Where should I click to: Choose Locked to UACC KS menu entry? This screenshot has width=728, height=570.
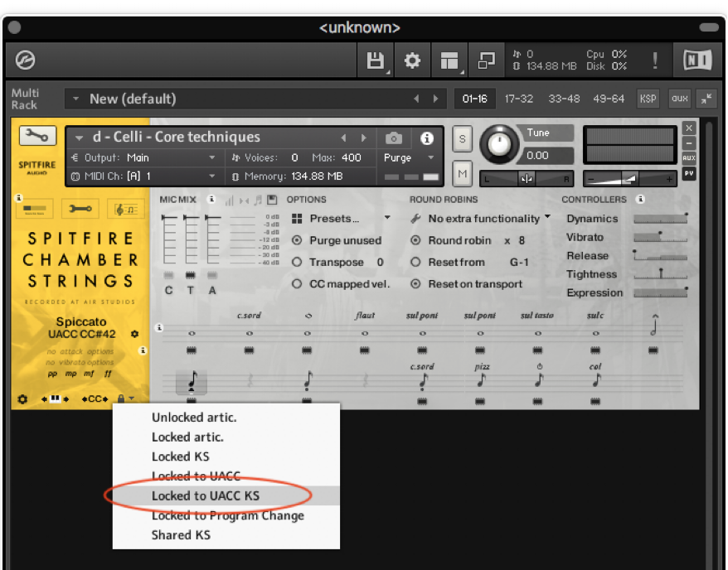coord(206,495)
